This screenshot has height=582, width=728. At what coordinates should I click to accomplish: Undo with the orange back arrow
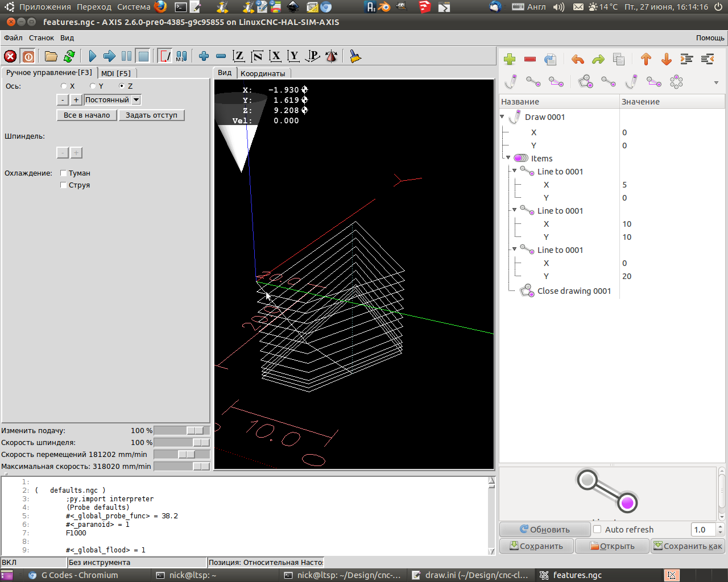[x=578, y=59]
